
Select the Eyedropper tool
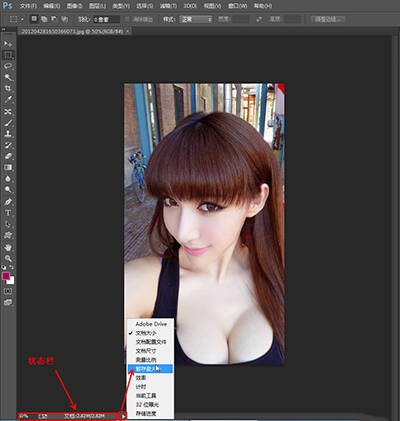[x=8, y=99]
